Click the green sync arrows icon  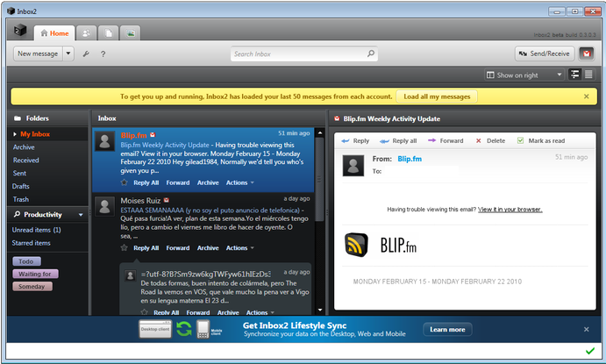point(184,329)
